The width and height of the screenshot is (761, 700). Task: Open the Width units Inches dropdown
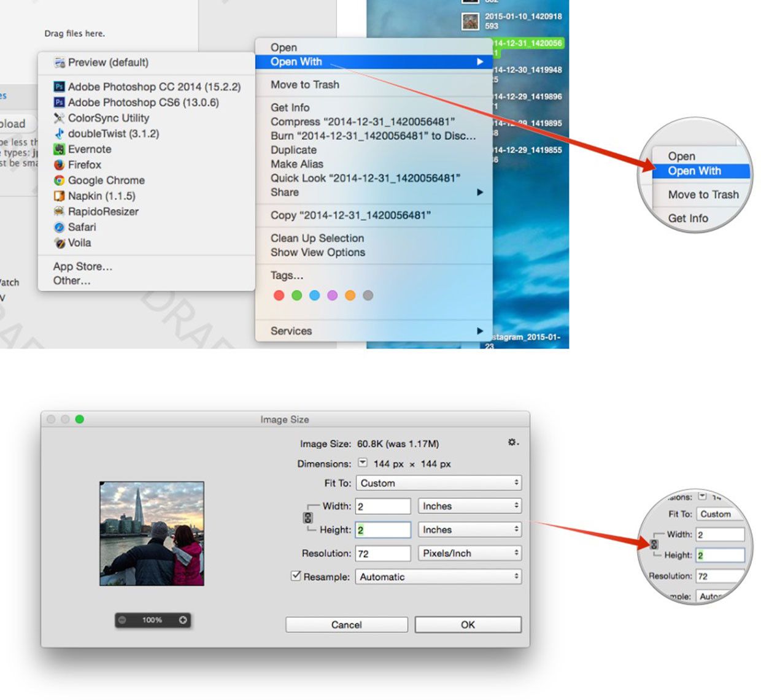469,506
